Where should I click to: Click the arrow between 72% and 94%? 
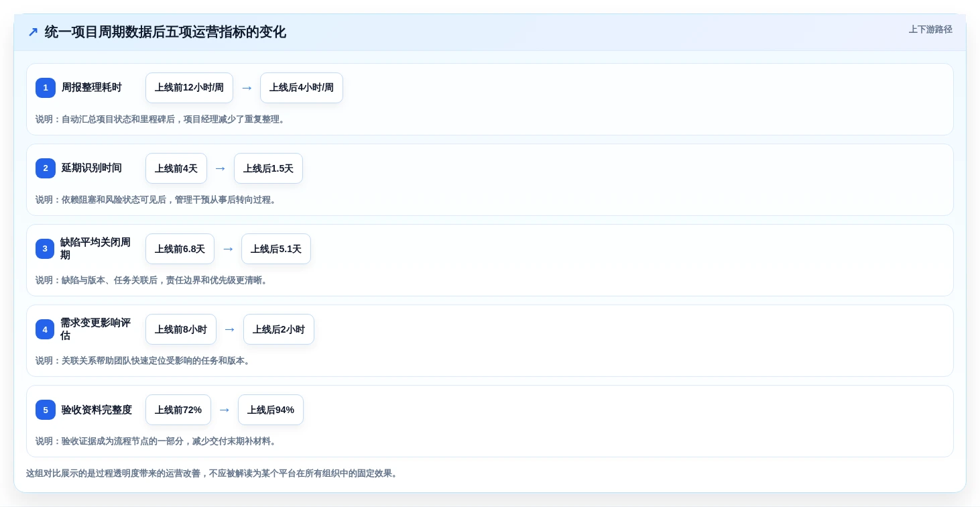[x=225, y=410]
